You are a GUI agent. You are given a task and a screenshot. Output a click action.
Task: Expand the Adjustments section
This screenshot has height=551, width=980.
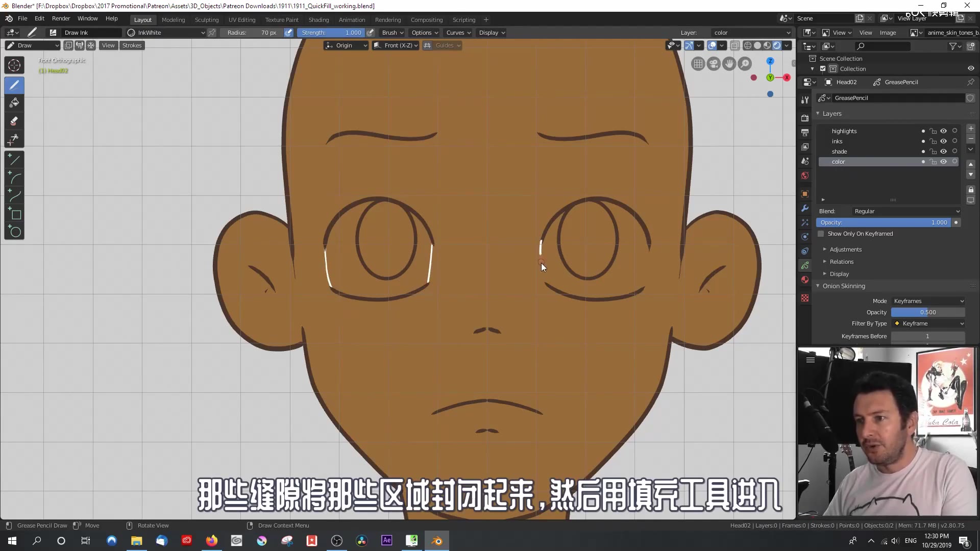pyautogui.click(x=845, y=249)
